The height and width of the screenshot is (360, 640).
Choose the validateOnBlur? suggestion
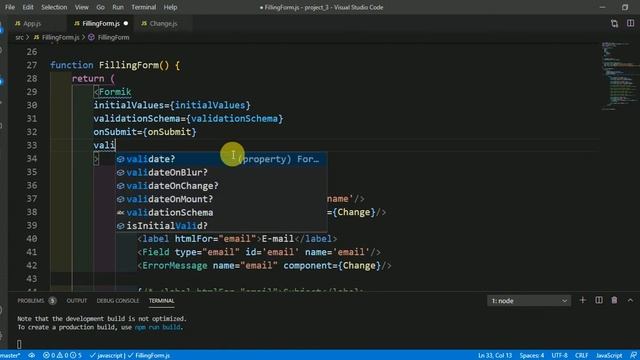point(221,172)
